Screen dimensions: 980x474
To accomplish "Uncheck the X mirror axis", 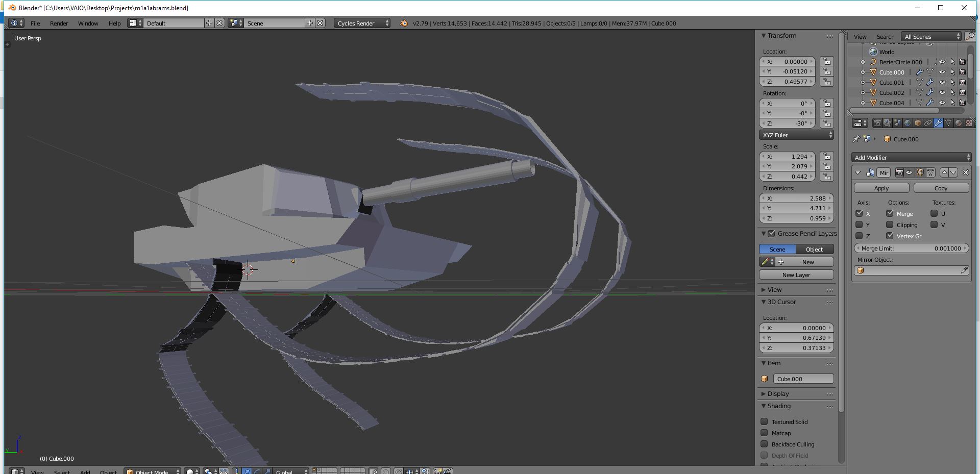I will click(859, 213).
